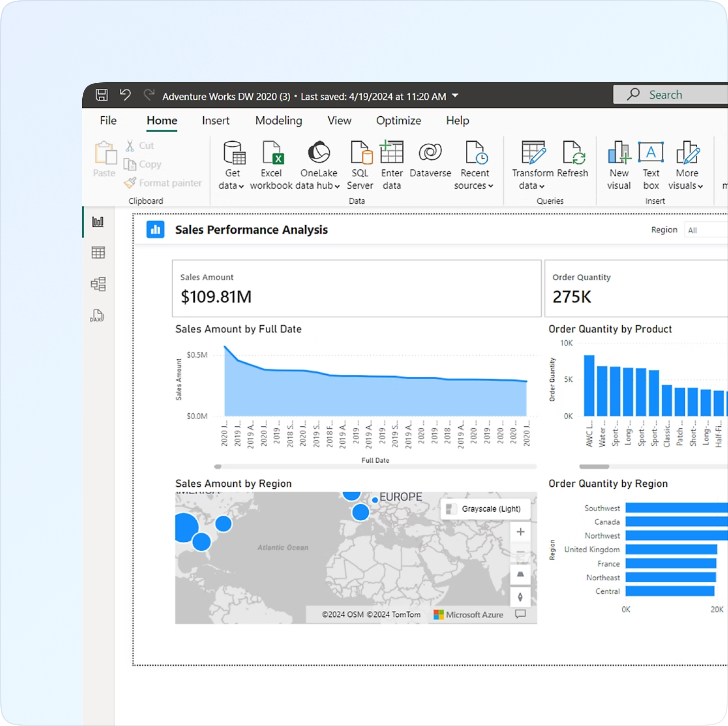
Task: Click the Cut command
Action: (x=140, y=146)
